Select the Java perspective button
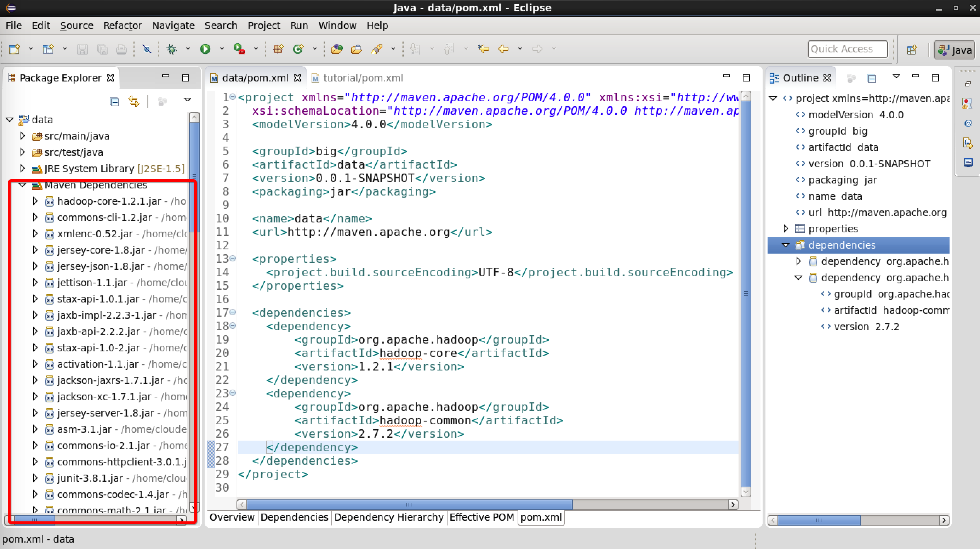The height and width of the screenshot is (549, 980). 954,50
